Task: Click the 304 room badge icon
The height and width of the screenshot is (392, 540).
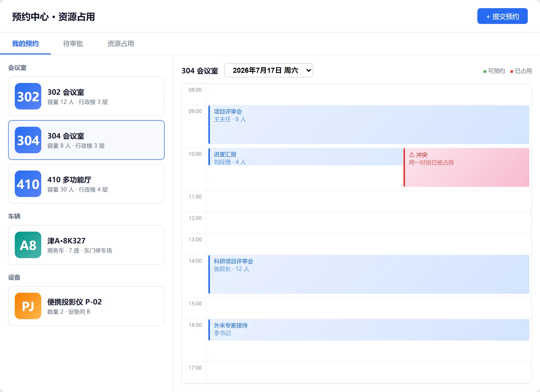Action: coord(28,140)
